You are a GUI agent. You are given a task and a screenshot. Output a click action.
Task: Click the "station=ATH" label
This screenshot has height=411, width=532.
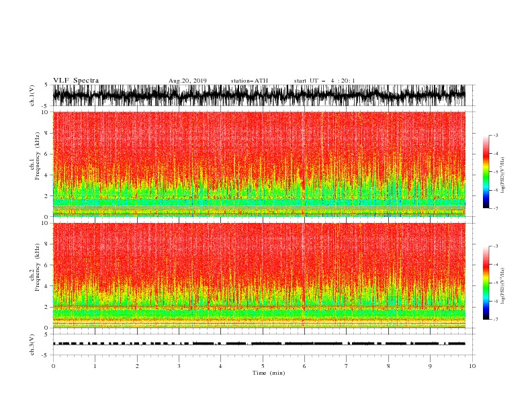click(249, 81)
